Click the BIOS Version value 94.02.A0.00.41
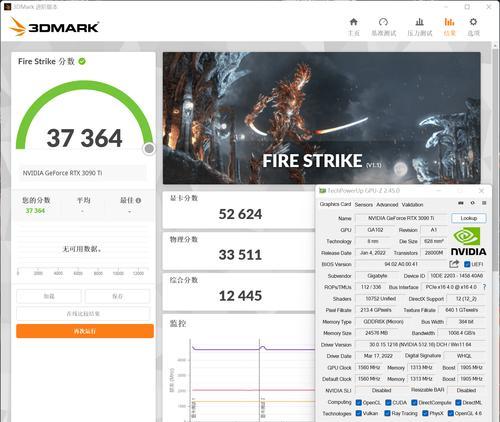This screenshot has height=422, width=500. [401, 264]
